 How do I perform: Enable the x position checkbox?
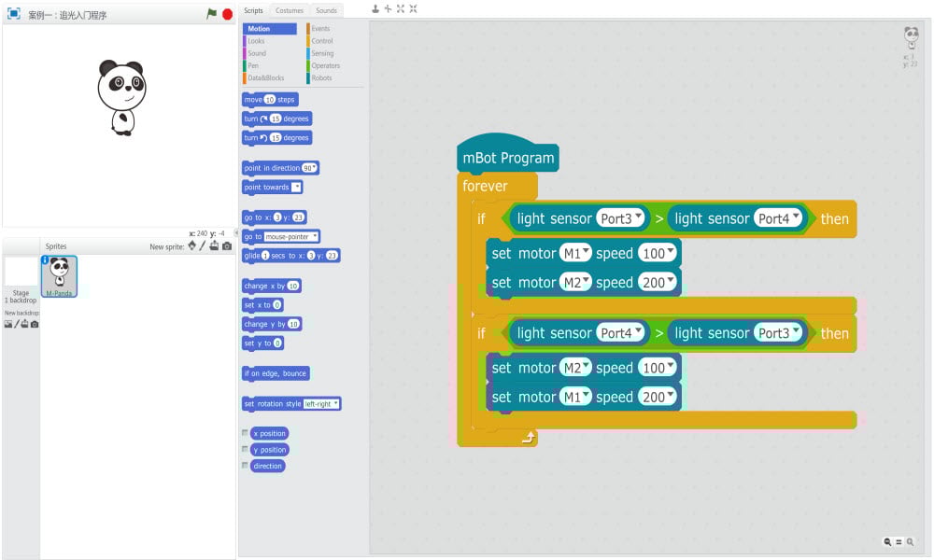tap(246, 433)
